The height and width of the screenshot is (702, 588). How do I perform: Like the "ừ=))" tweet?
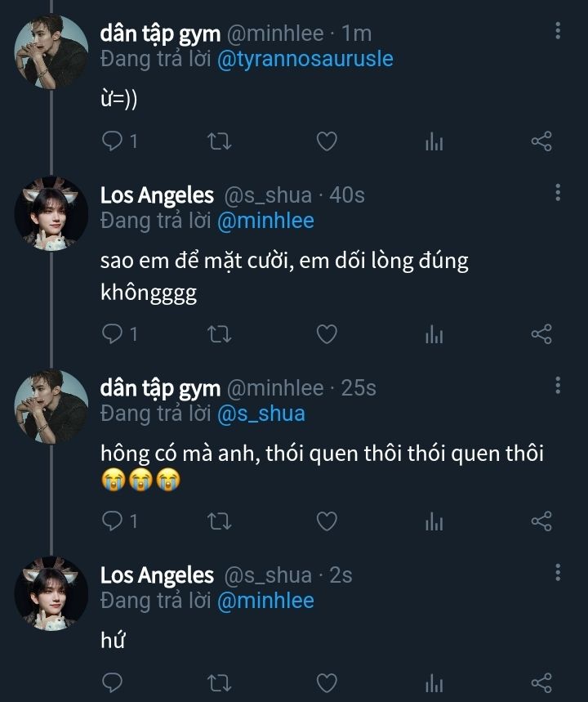click(x=327, y=141)
